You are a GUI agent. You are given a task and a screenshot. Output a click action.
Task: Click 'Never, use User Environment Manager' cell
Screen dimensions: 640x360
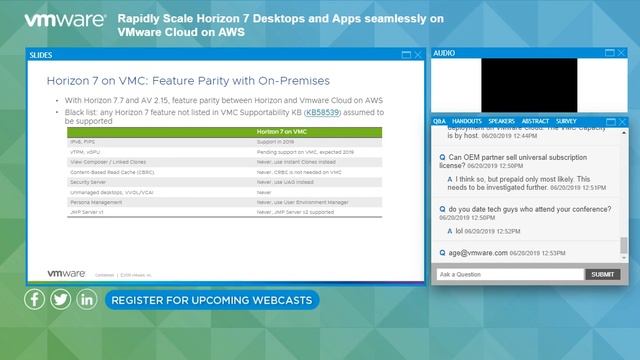302,202
